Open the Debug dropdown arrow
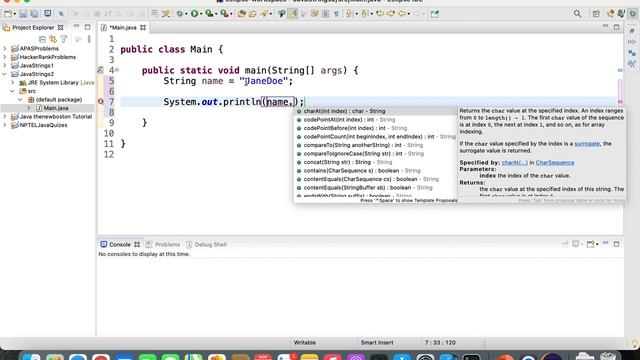The height and width of the screenshot is (360, 640). click(186, 14)
